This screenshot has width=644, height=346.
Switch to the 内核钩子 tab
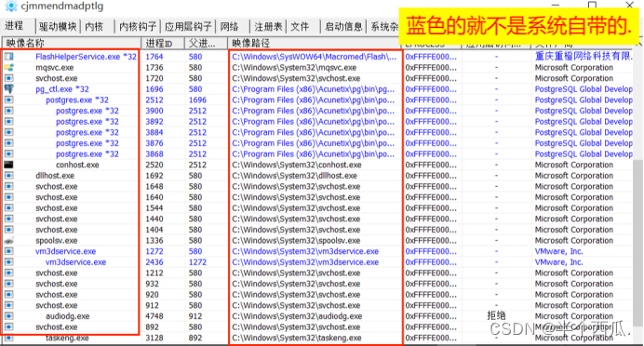(x=138, y=27)
